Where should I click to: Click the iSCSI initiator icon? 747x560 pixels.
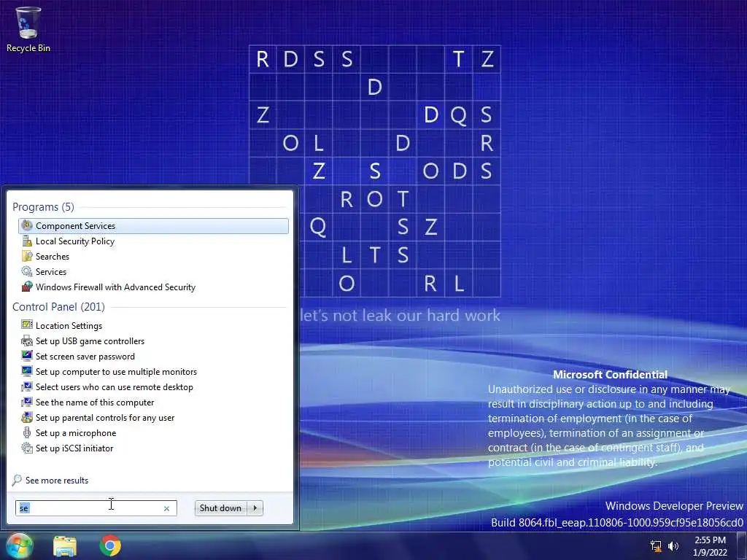pyautogui.click(x=27, y=448)
